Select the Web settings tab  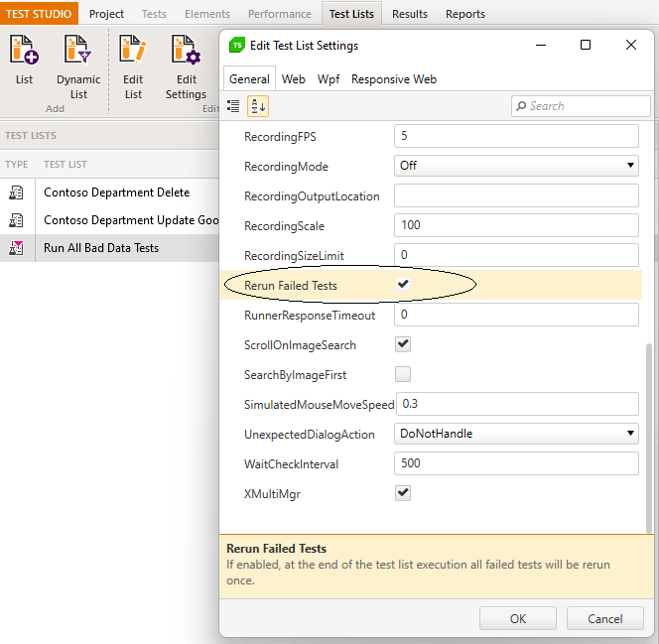294,79
